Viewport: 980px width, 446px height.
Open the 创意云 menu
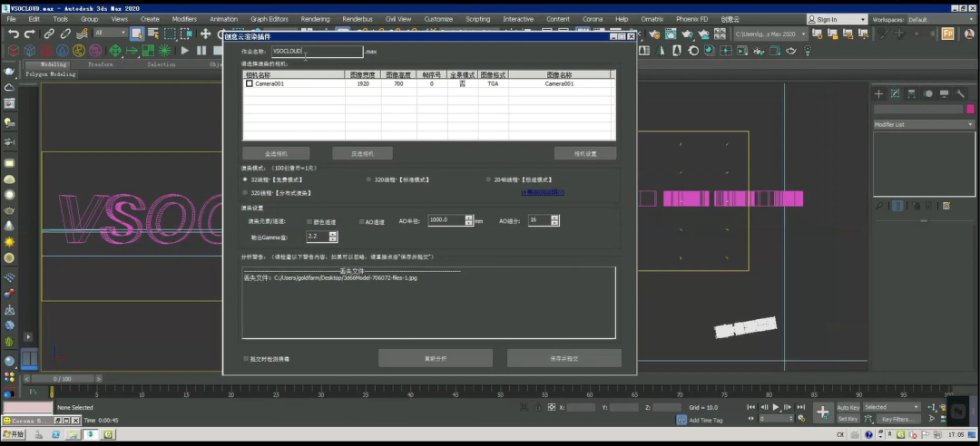click(730, 19)
